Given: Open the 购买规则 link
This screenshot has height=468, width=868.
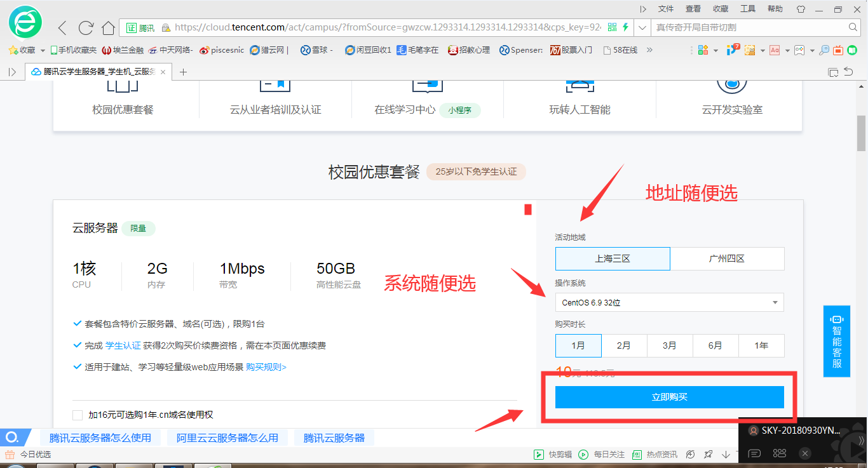Looking at the screenshot, I should [266, 367].
